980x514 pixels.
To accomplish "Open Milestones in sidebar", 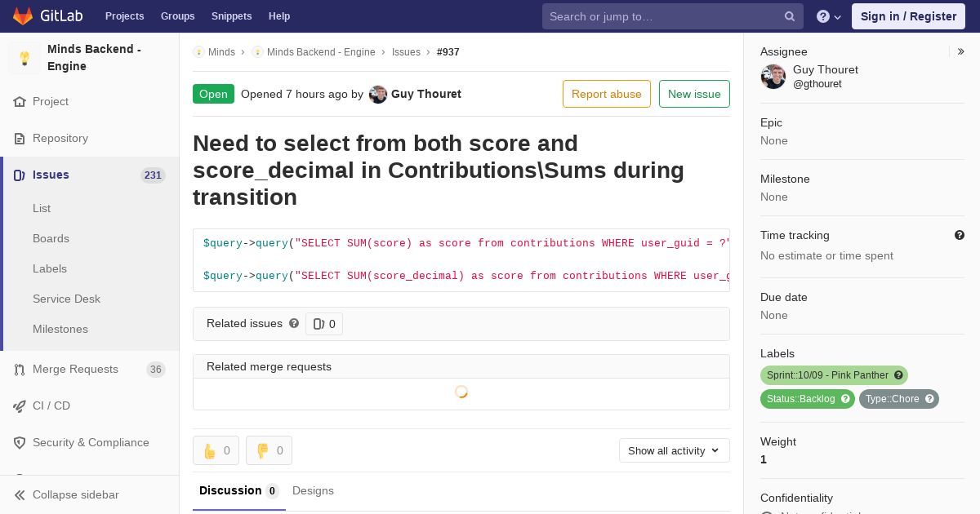I will coord(60,329).
